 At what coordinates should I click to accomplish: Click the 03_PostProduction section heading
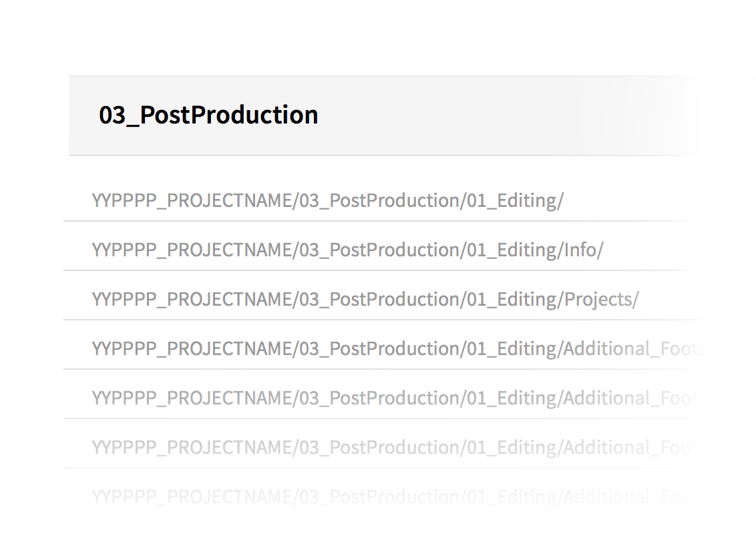pyautogui.click(x=208, y=115)
